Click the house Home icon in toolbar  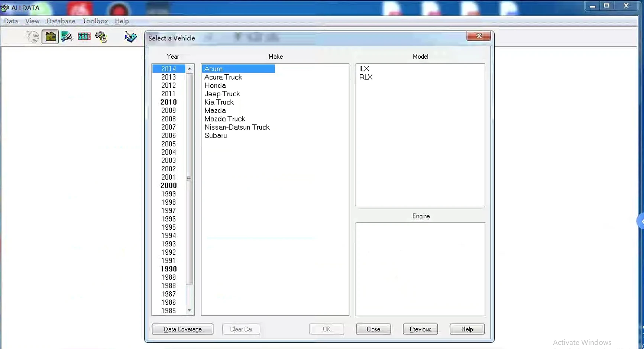(x=50, y=37)
